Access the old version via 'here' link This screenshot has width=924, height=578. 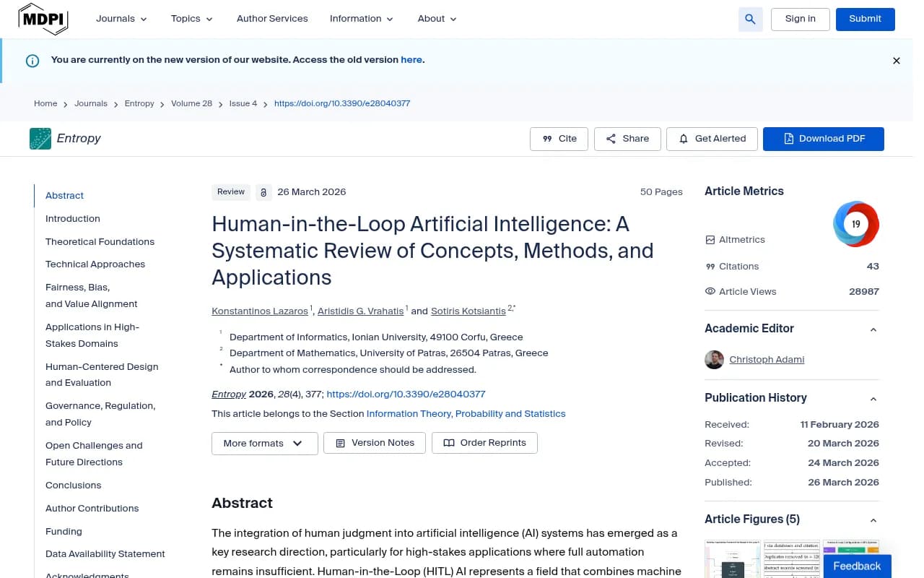tap(411, 60)
